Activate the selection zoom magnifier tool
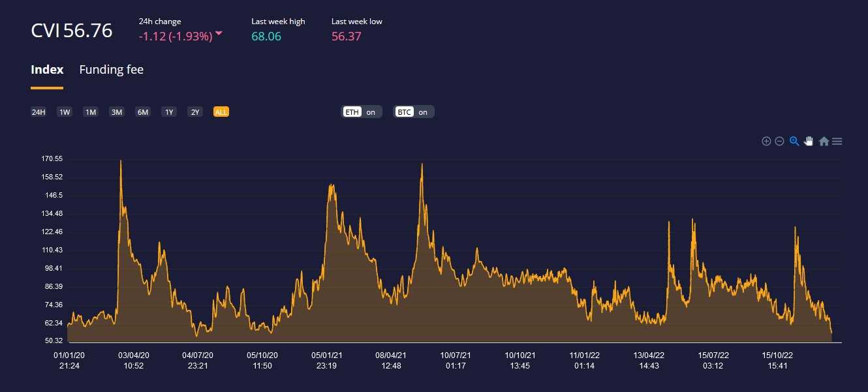 click(794, 141)
